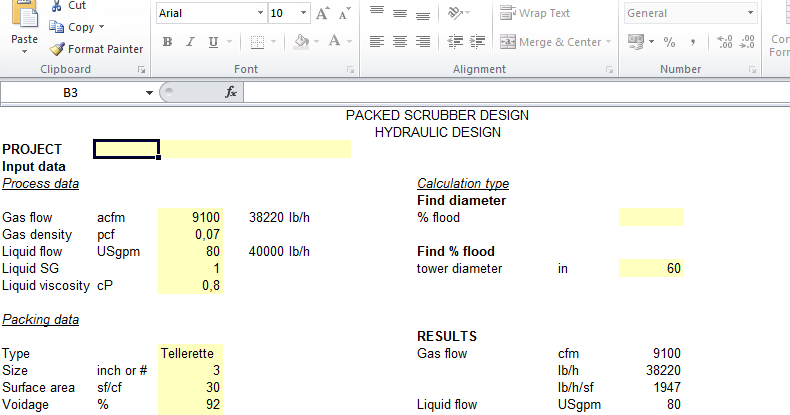
Task: Increase font size with Grow Font
Action: pyautogui.click(x=322, y=13)
